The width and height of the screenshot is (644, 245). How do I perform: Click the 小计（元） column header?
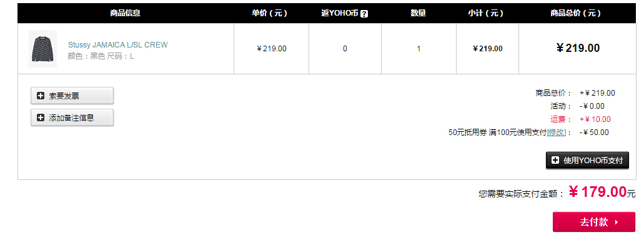(x=485, y=13)
